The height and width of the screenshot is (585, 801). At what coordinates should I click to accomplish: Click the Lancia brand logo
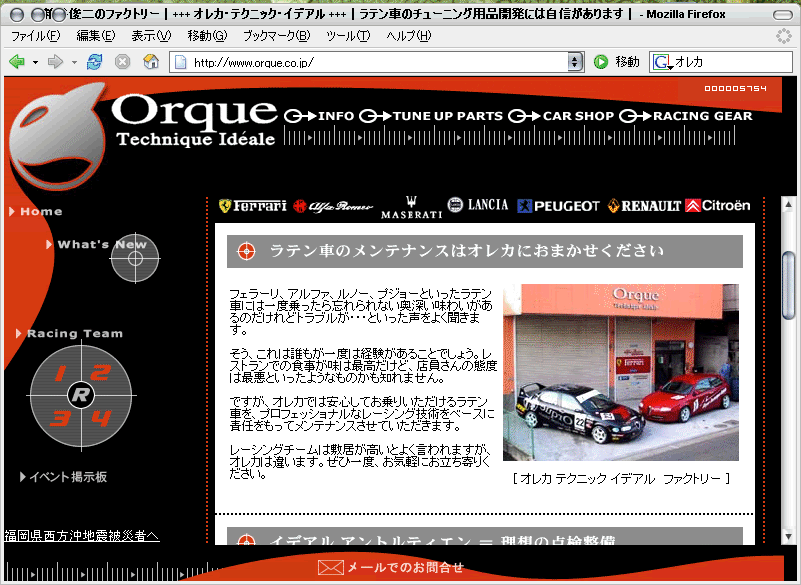click(x=478, y=205)
